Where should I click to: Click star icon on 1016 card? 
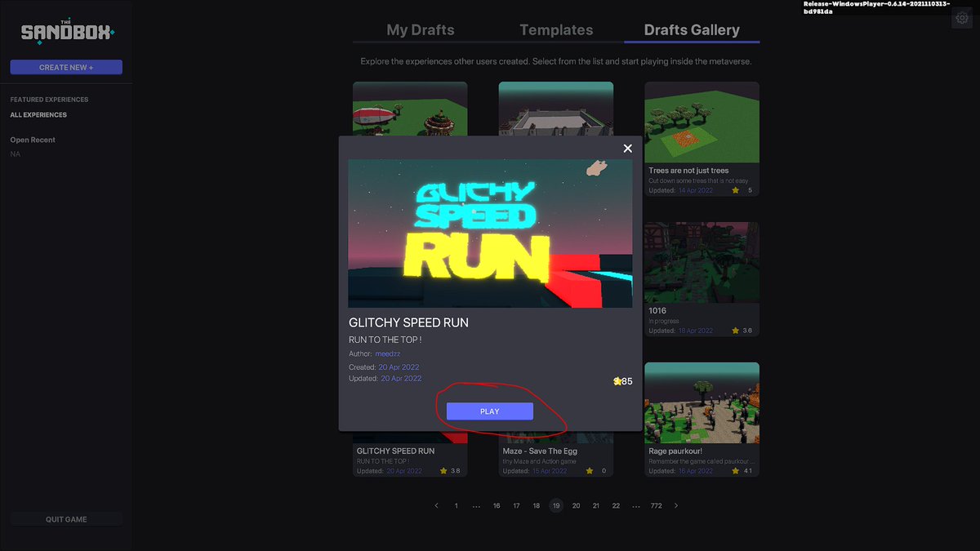click(736, 331)
